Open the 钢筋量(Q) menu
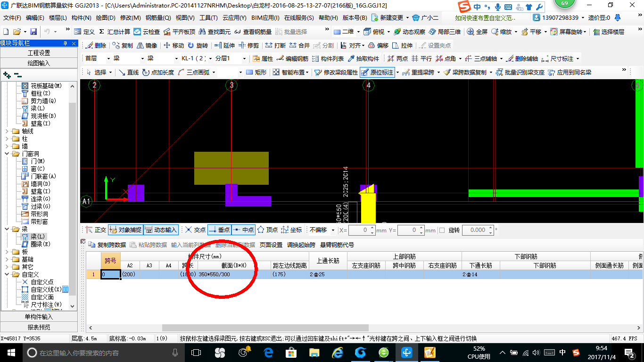Viewport: 644px width, 362px height. 158,17
